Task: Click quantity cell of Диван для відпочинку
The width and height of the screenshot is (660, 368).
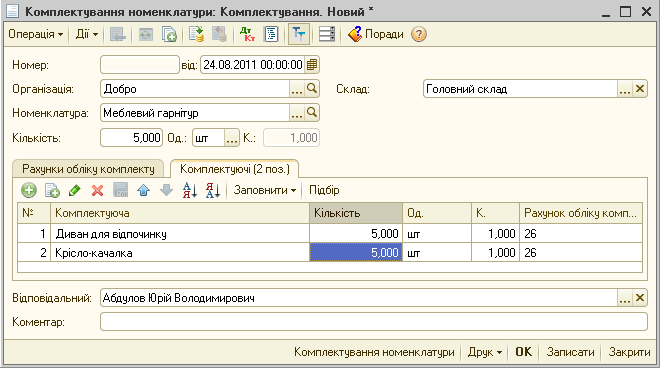Action: coord(356,234)
